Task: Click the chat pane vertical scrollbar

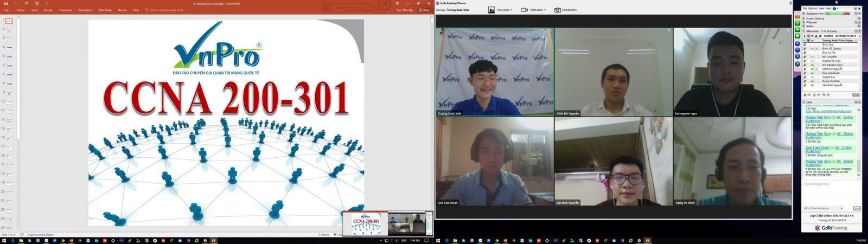Action: pos(859,142)
